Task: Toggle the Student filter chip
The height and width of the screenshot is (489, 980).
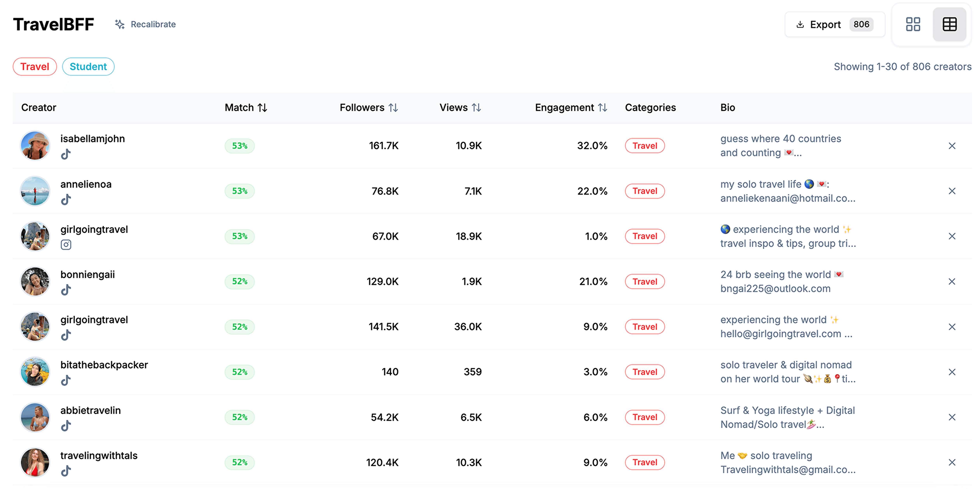Action: coord(88,67)
